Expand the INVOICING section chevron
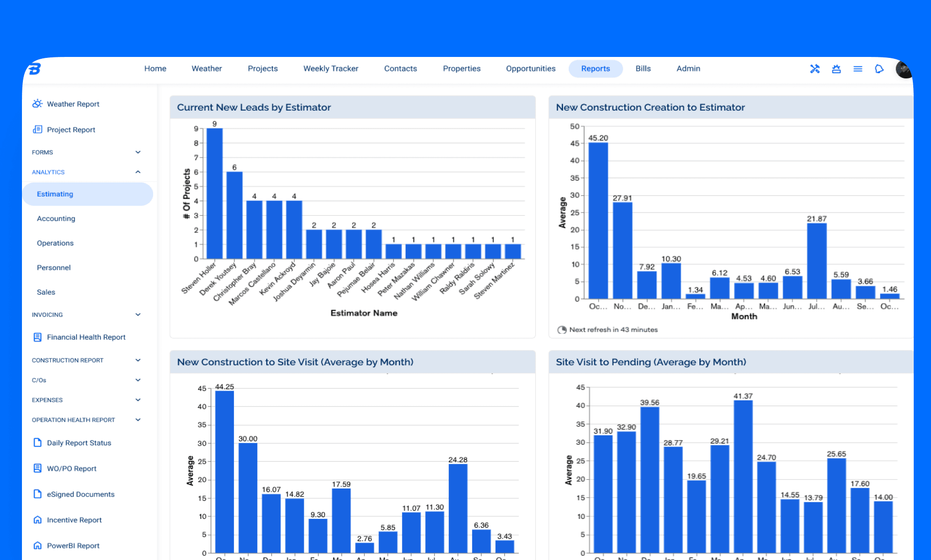Image resolution: width=931 pixels, height=560 pixels. tap(138, 315)
